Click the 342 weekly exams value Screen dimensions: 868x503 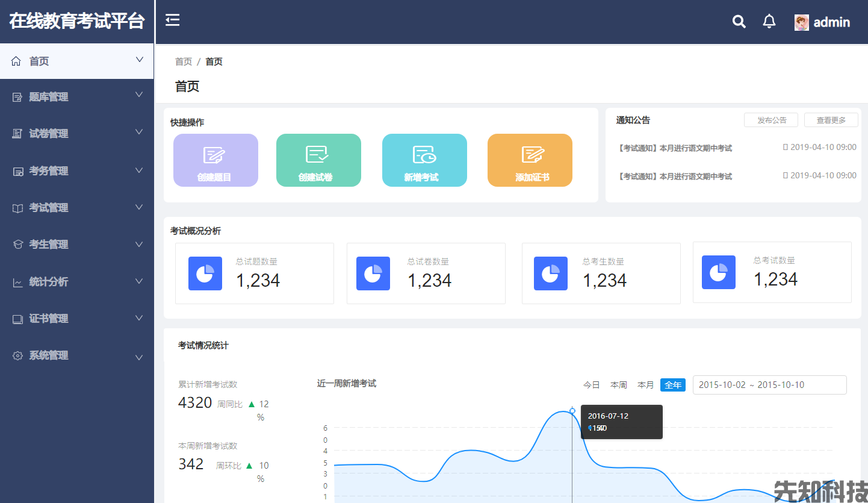click(191, 464)
